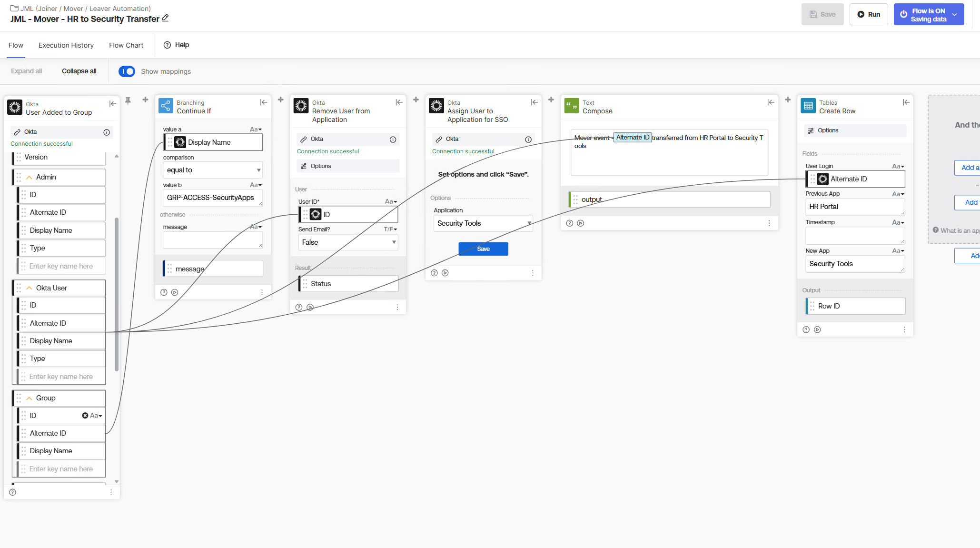
Task: Collapse the Continue If card
Action: pyautogui.click(x=264, y=102)
